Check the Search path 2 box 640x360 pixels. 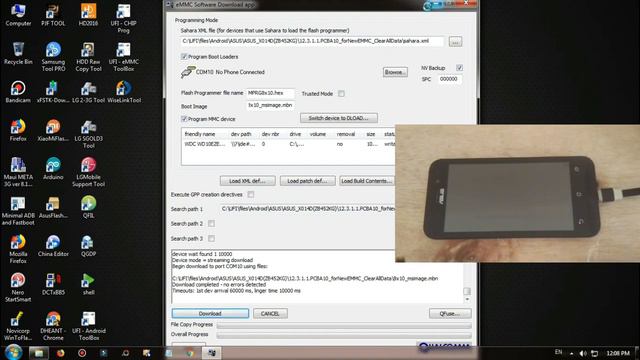pos(211,223)
